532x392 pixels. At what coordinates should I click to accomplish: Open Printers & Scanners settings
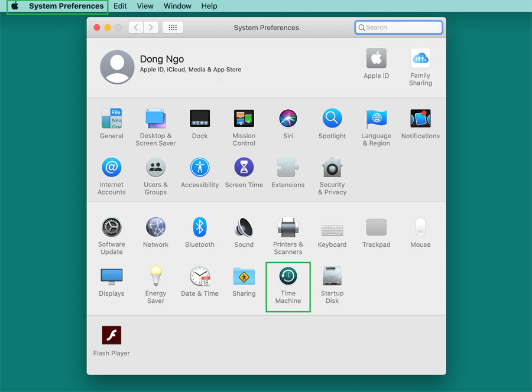288,228
